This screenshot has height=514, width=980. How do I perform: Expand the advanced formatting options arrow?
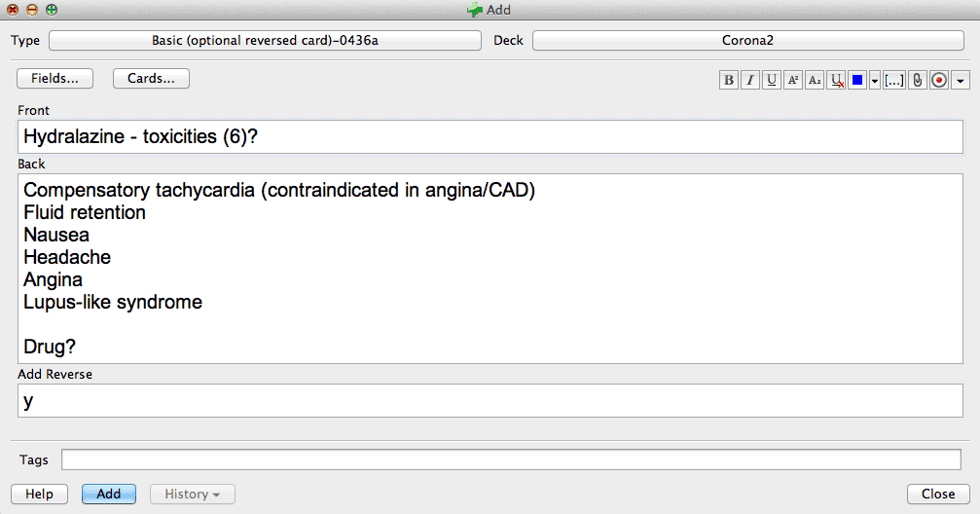tap(960, 80)
